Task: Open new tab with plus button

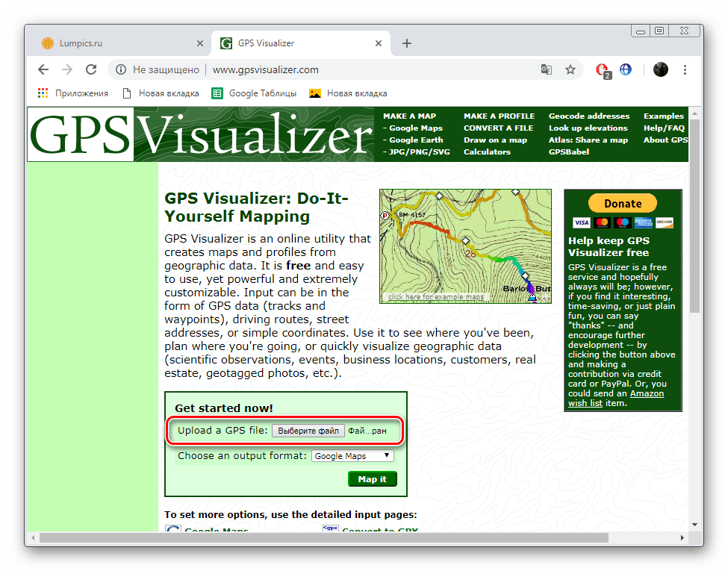Action: [407, 43]
